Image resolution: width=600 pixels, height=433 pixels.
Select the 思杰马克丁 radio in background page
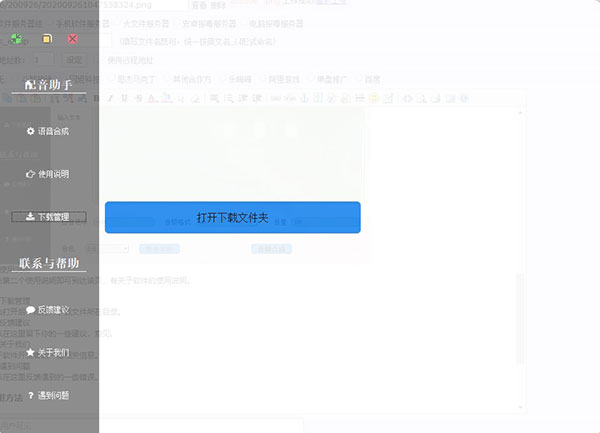click(111, 79)
